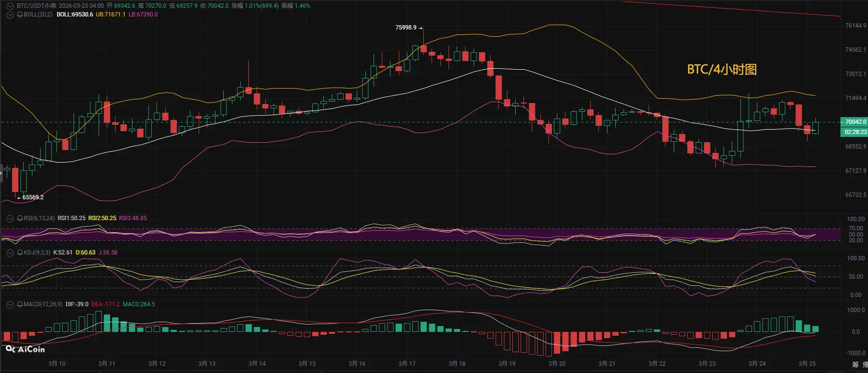868x373 pixels.
Task: Click the 68552.9 price axis label
Action: point(855,147)
